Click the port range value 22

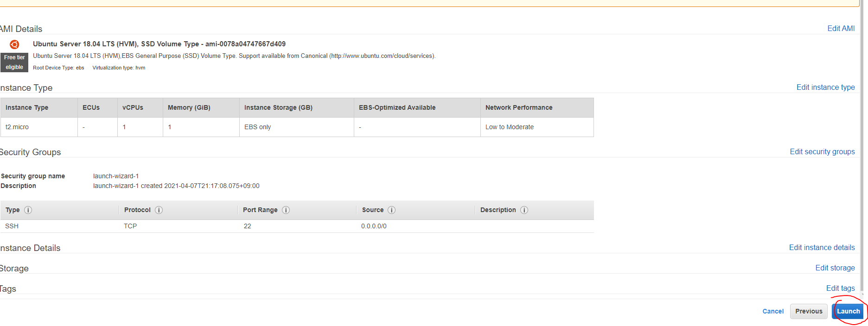tap(248, 226)
